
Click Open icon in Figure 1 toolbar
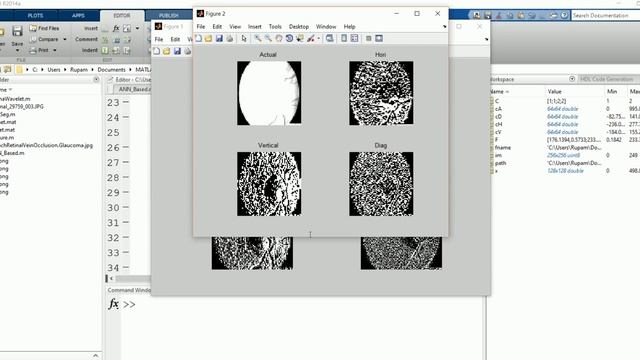(167, 51)
